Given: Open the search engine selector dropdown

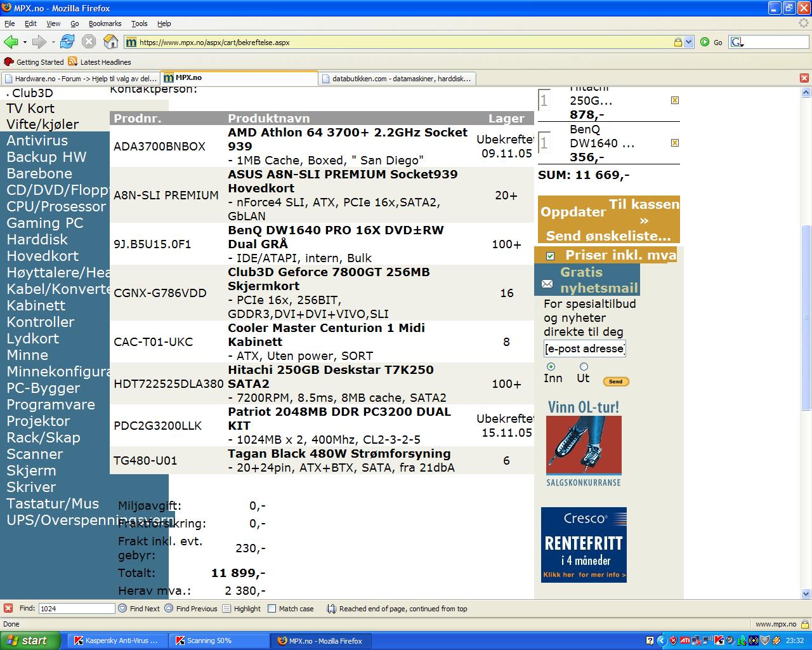Looking at the screenshot, I should pyautogui.click(x=737, y=43).
